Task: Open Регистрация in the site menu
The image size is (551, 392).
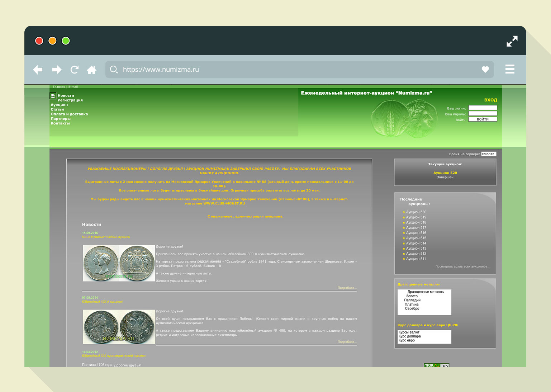Action: click(70, 100)
